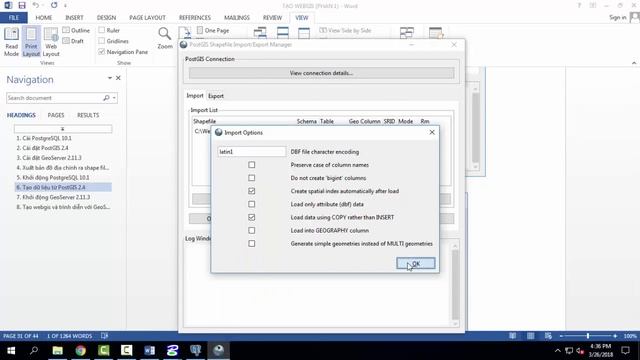Show hidden system tray icons
640x360 pixels.
(x=558, y=351)
